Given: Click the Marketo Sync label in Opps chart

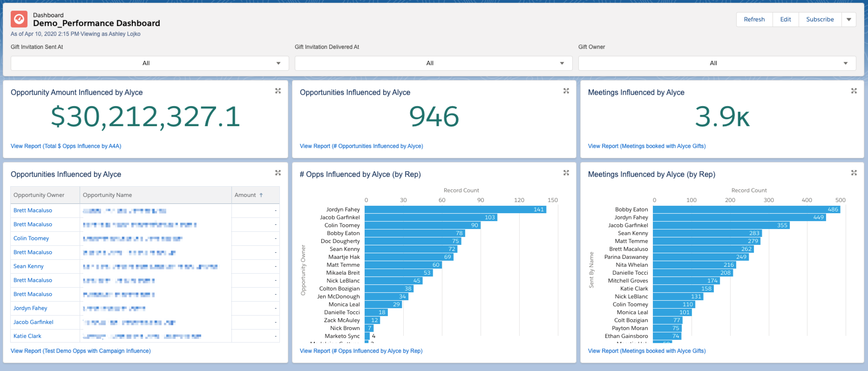Looking at the screenshot, I should [342, 336].
